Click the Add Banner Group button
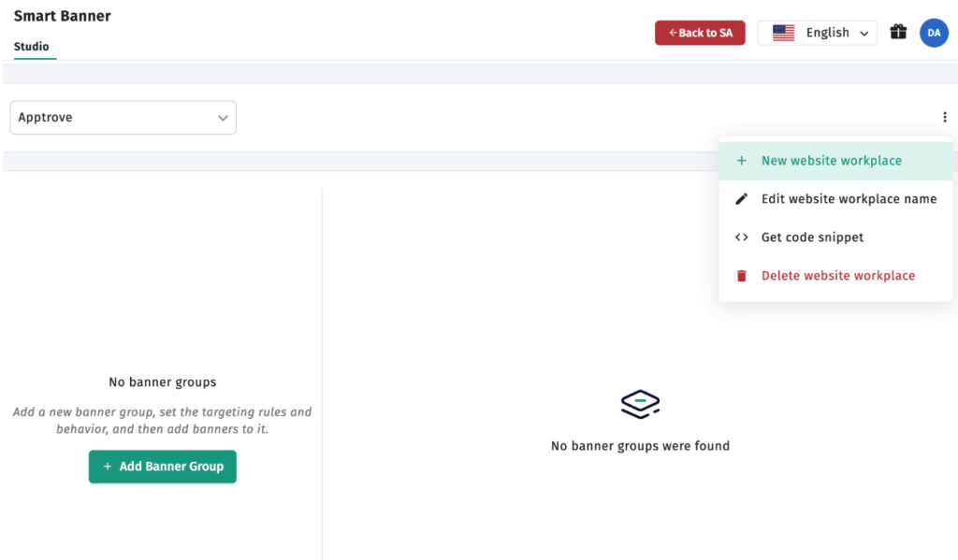 point(163,467)
